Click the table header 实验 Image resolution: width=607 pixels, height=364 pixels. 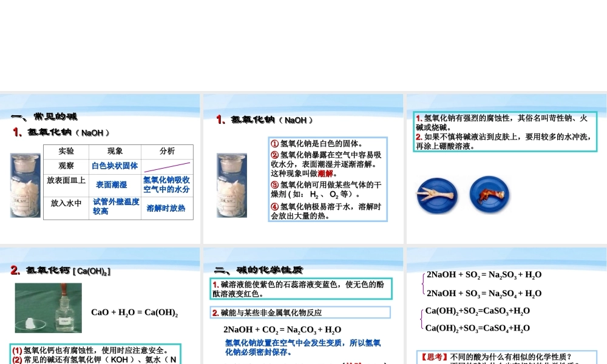click(x=66, y=151)
